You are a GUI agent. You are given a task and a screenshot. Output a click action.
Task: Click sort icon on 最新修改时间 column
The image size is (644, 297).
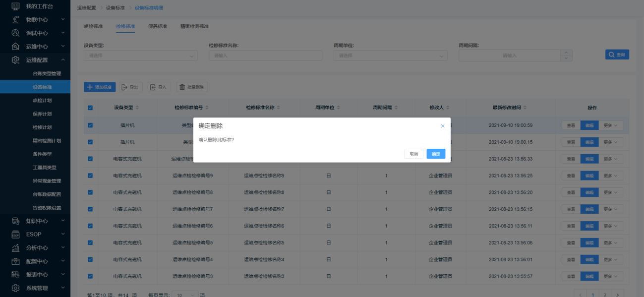(525, 108)
